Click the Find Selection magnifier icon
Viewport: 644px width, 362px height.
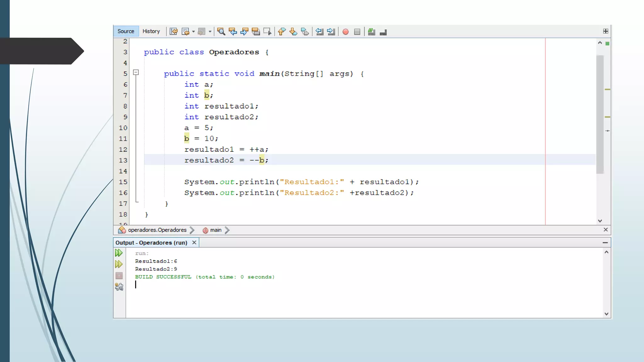coord(221,31)
